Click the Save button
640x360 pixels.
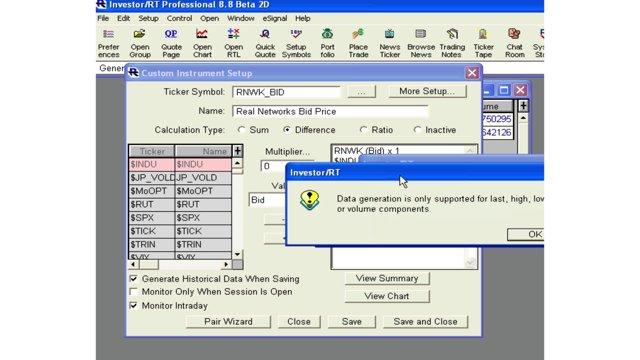tap(351, 322)
